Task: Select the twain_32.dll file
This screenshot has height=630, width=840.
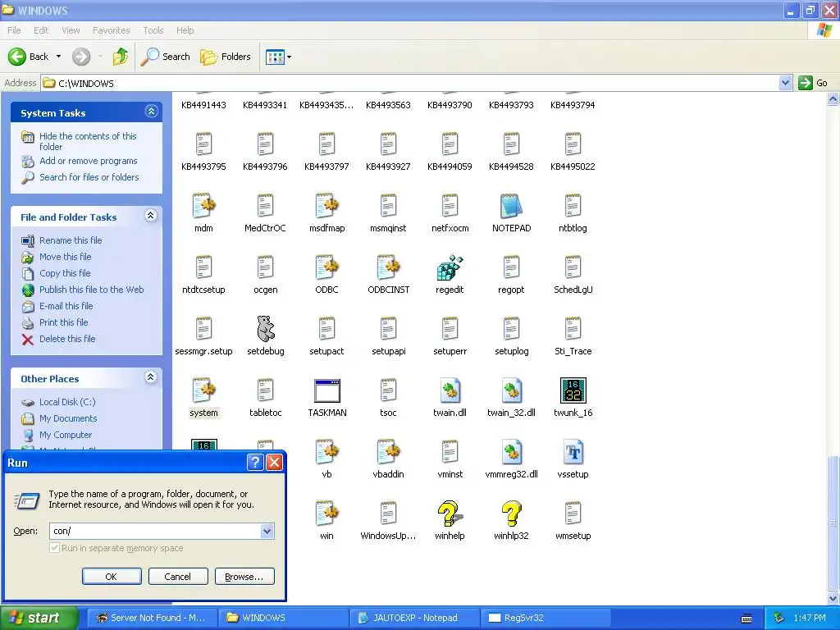Action: (511, 390)
